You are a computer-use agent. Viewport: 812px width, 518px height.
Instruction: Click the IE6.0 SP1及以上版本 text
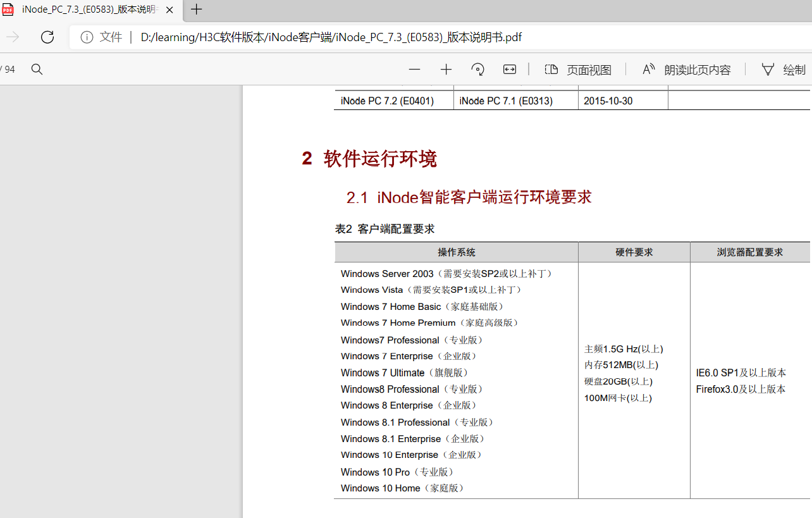click(x=741, y=373)
